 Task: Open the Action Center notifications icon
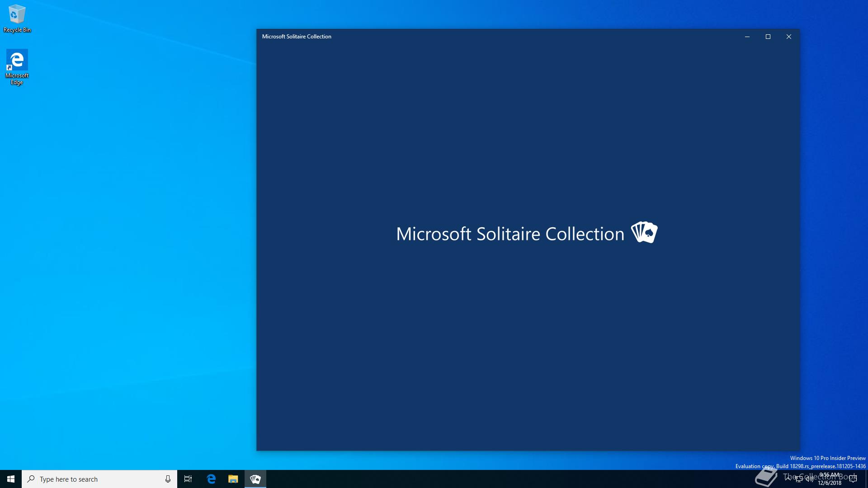(x=853, y=479)
